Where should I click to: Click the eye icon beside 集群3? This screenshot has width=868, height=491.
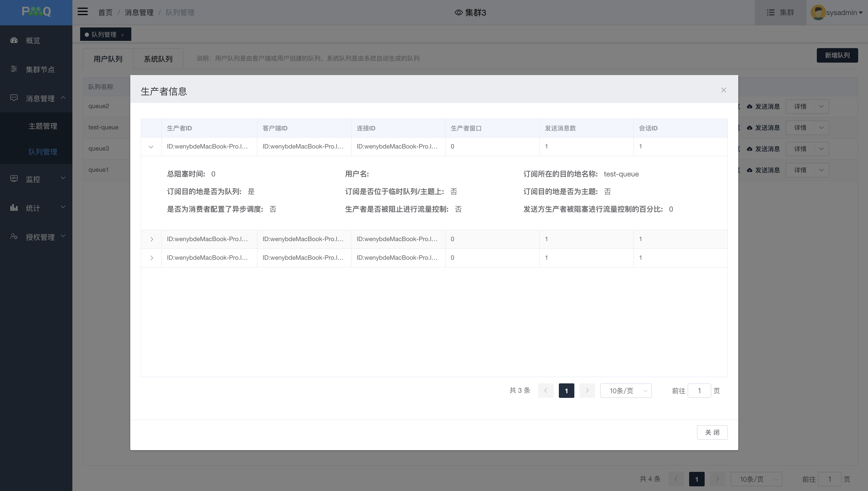(458, 12)
